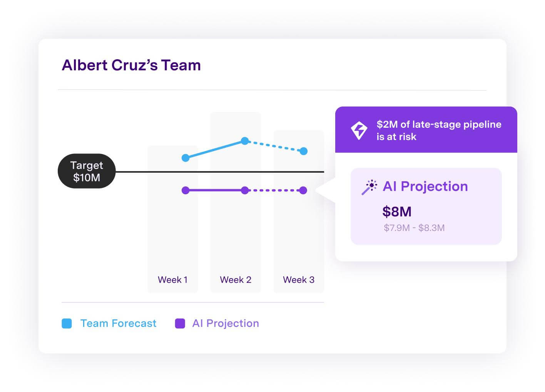Select the Team Forecast legend label

pos(118,324)
